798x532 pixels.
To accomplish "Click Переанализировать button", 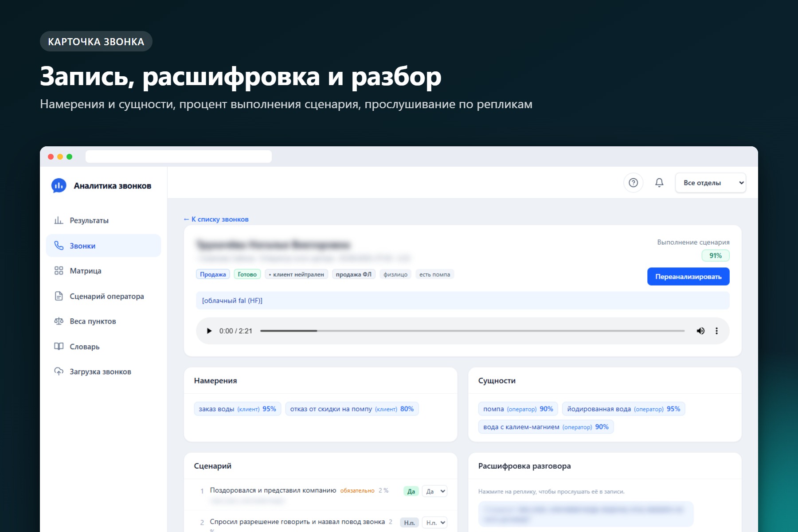I will click(x=688, y=277).
